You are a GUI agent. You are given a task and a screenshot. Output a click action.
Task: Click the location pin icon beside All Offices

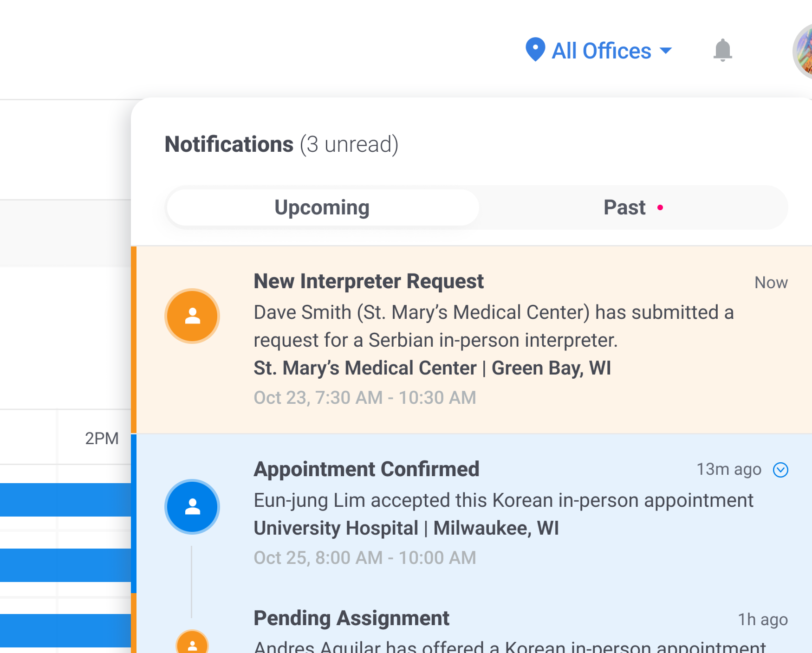(x=535, y=50)
